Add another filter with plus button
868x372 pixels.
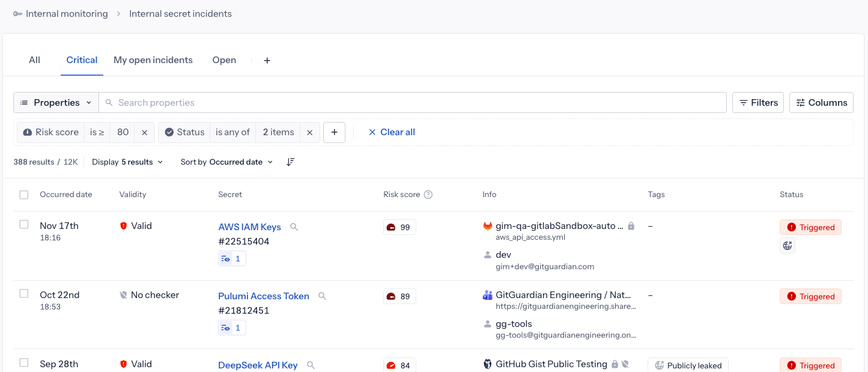(334, 132)
